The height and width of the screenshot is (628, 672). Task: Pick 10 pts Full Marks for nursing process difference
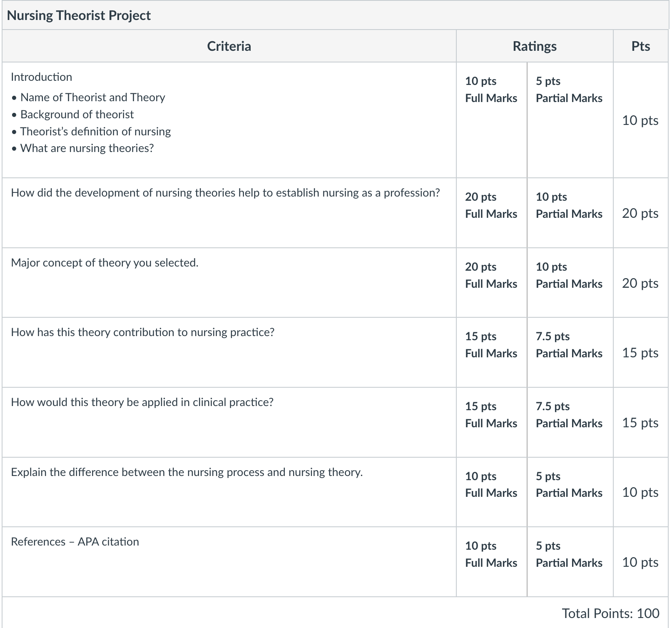(491, 492)
